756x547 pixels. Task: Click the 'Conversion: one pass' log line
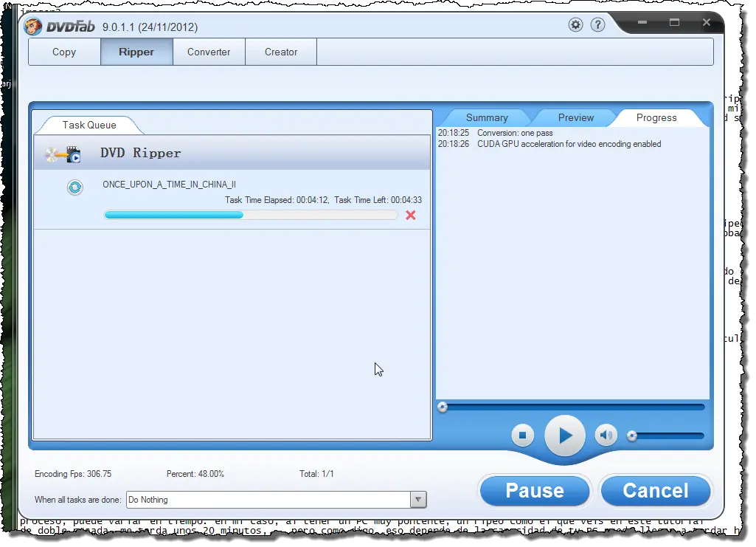pyautogui.click(x=515, y=133)
